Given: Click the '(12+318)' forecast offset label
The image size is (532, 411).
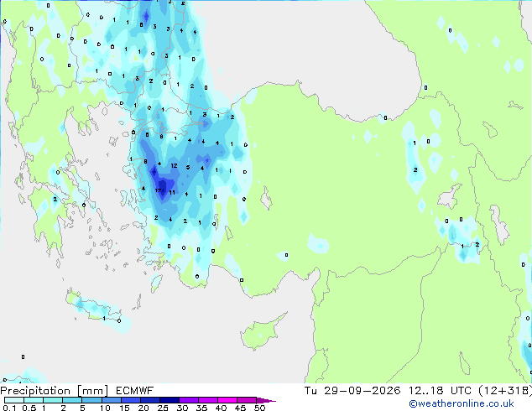Looking at the screenshot, I should [x=505, y=390].
